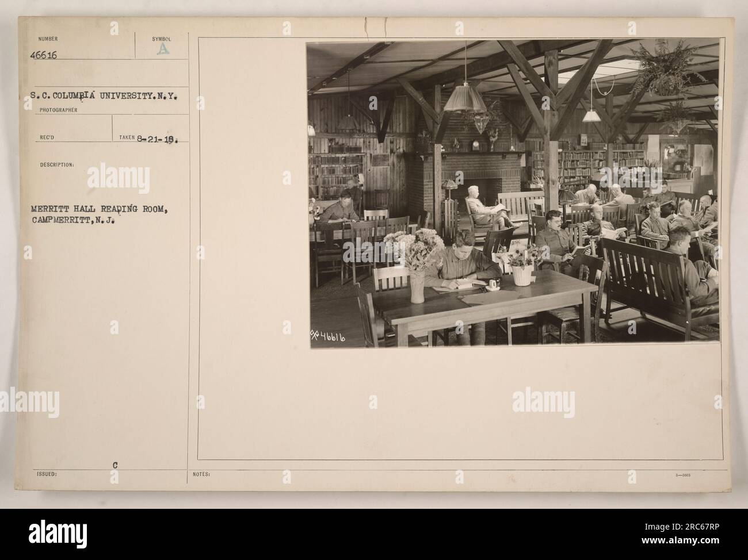
Task: Select 'MERRITT HALL READING ROOM,' line
Action: pyautogui.click(x=100, y=209)
